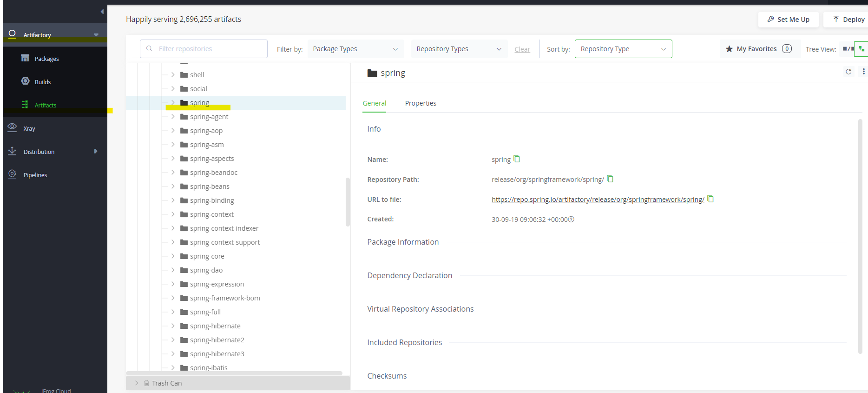
Task: Click the Package Information section heading
Action: 403,242
